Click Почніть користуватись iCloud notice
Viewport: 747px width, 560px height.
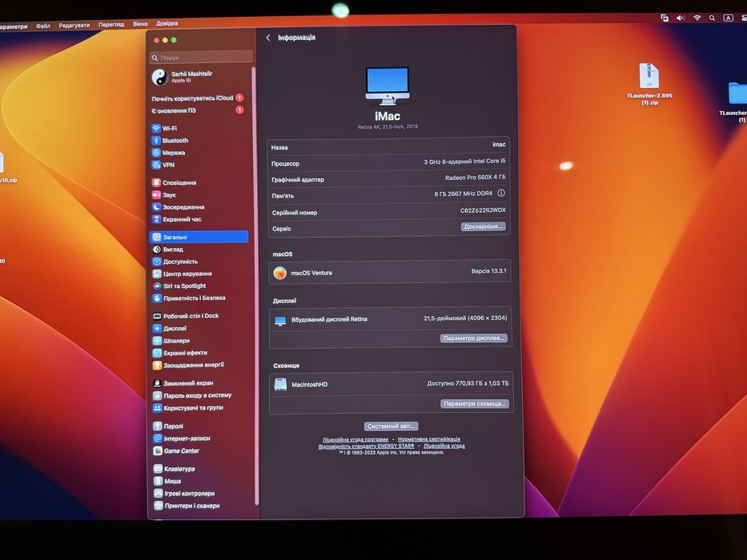click(198, 98)
